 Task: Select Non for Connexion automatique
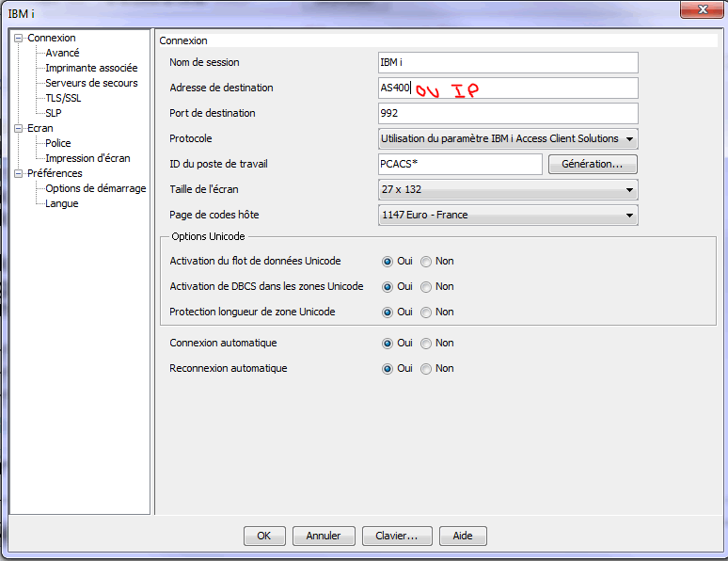click(426, 344)
